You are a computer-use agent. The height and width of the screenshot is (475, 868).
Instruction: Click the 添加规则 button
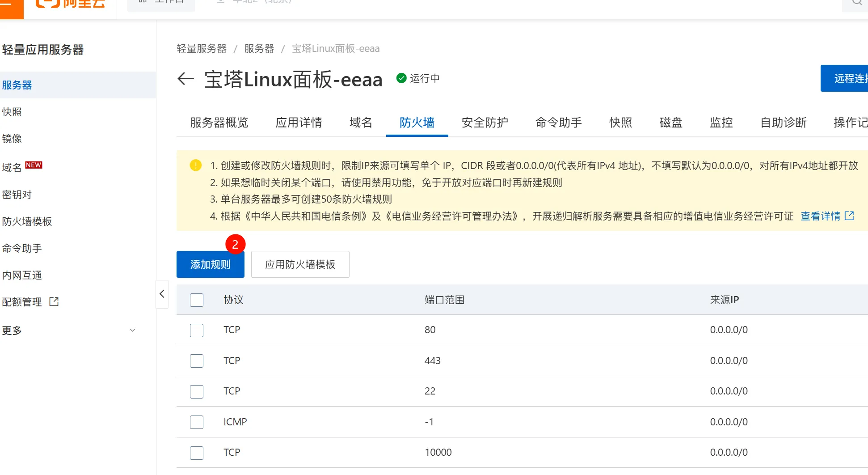(x=210, y=264)
